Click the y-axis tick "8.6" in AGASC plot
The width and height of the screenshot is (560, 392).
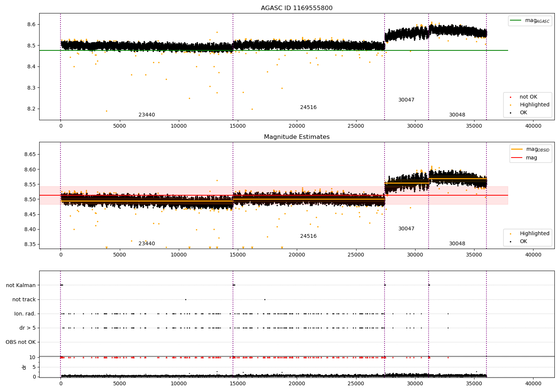pyautogui.click(x=31, y=25)
